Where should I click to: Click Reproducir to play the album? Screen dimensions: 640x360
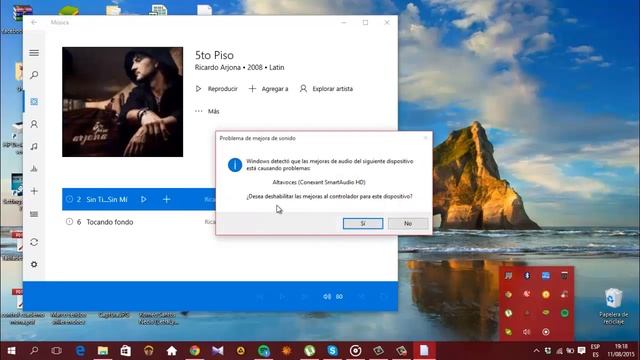point(216,89)
